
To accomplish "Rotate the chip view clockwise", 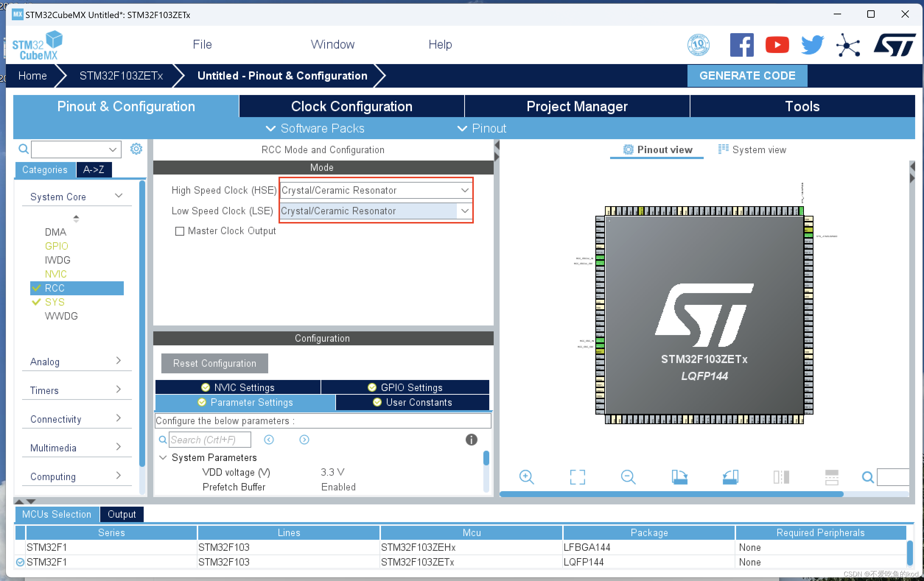I will [x=679, y=477].
